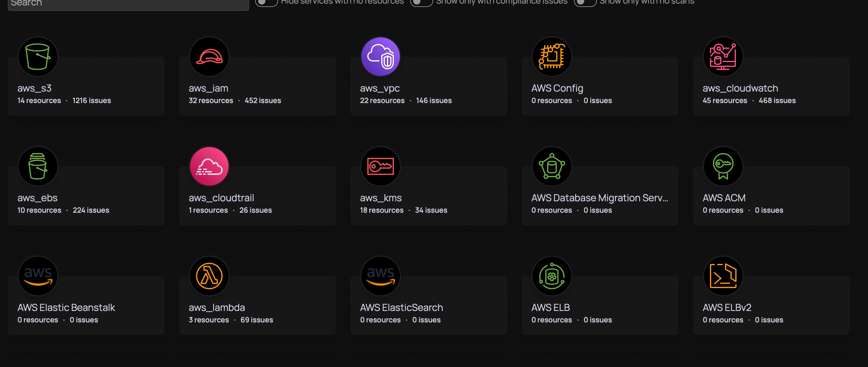
Task: Open the aws_vpc service title
Action: pos(380,88)
